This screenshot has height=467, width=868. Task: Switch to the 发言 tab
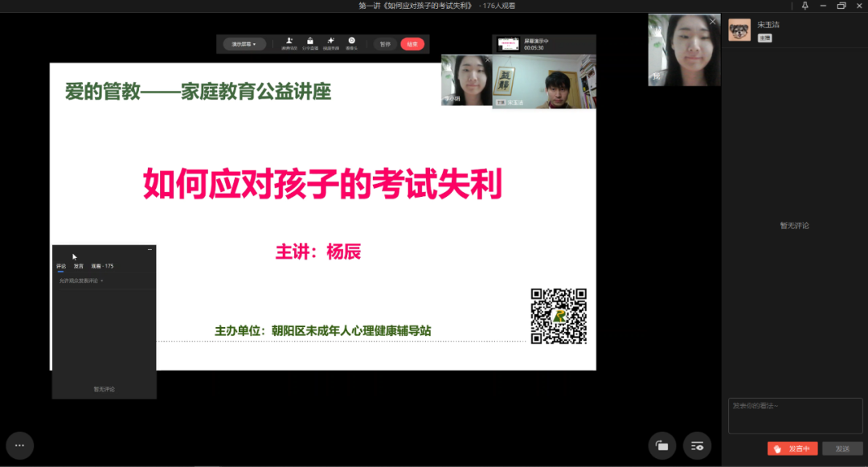pyautogui.click(x=78, y=266)
